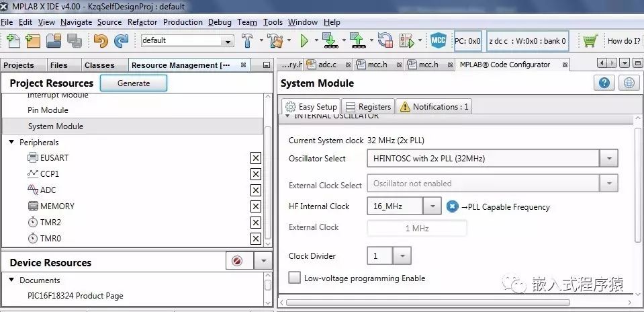This screenshot has height=312, width=644.
Task: Click the green Run Project icon
Action: pyautogui.click(x=304, y=41)
